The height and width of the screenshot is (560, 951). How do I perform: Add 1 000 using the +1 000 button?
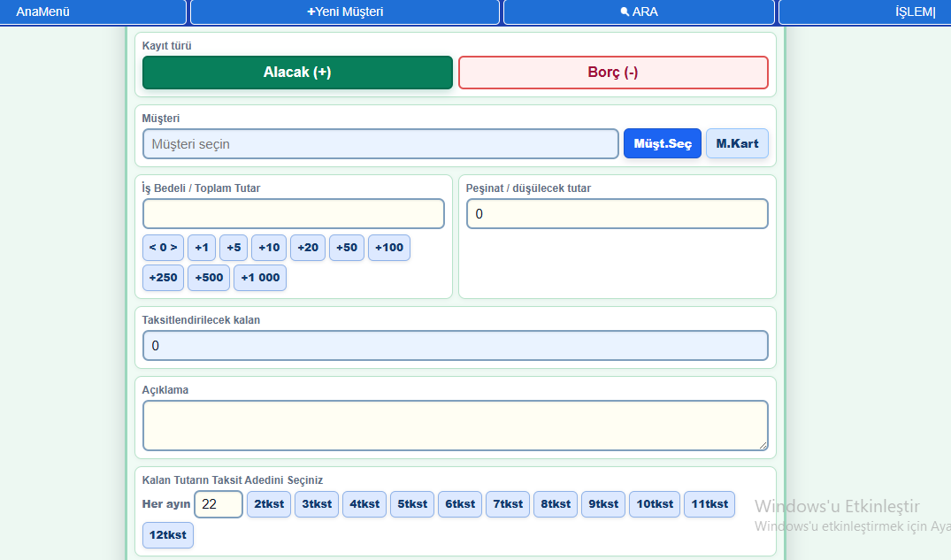tap(259, 278)
